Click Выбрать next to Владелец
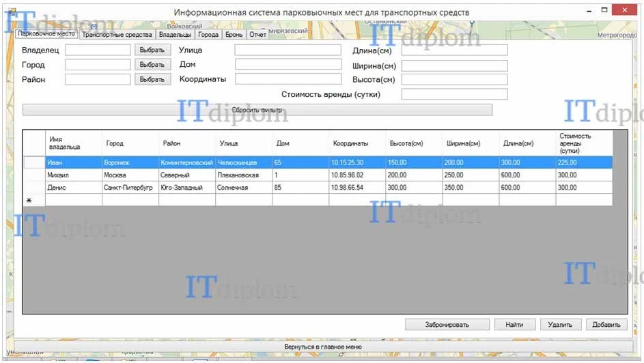The image size is (644, 363). [x=152, y=50]
